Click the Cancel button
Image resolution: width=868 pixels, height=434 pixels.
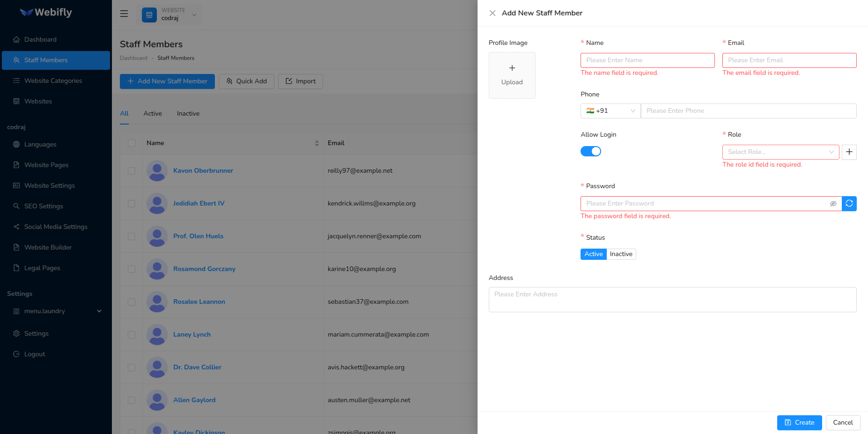[x=843, y=423]
